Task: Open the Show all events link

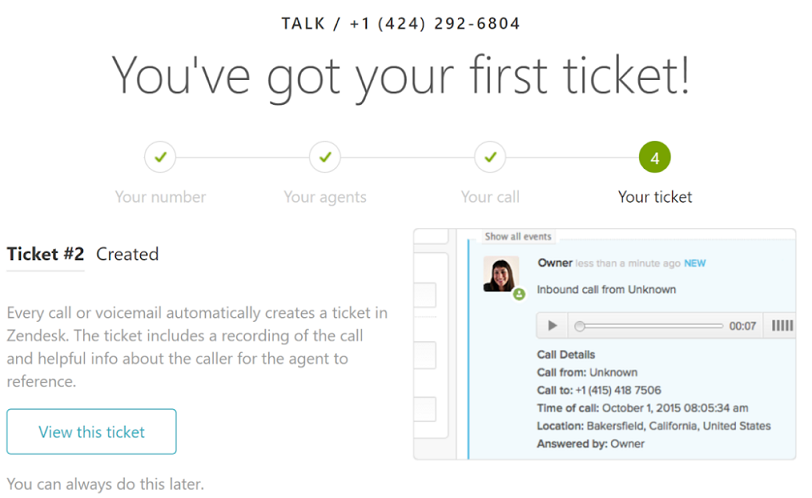Action: [x=518, y=237]
